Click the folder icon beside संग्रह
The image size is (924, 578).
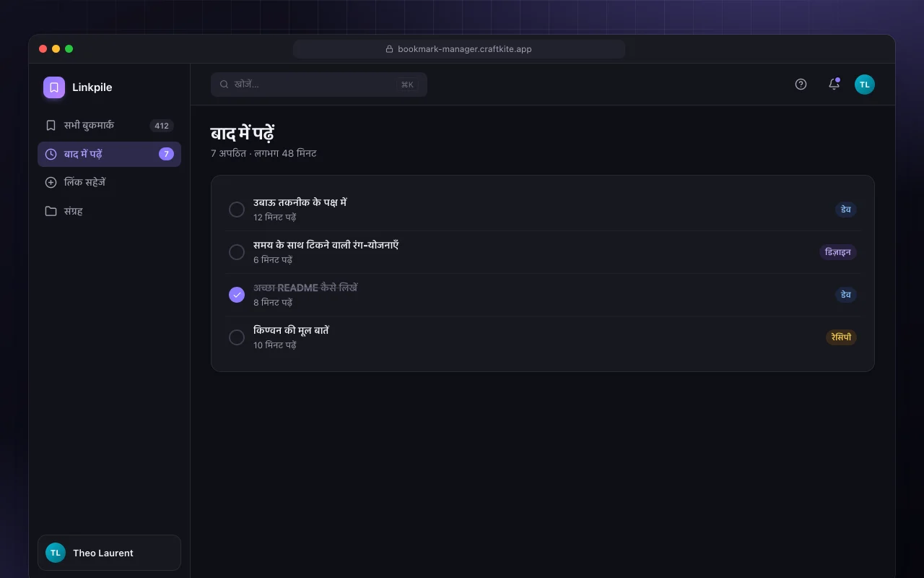(51, 212)
